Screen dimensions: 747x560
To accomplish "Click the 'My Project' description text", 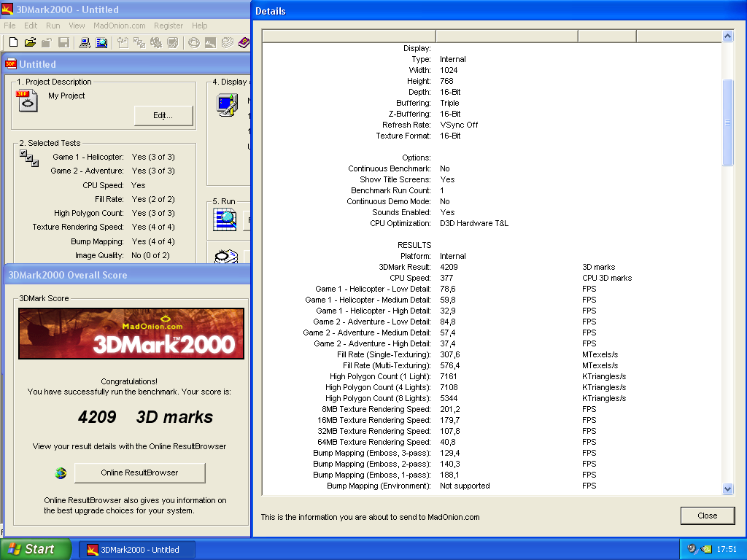I will (x=66, y=96).
